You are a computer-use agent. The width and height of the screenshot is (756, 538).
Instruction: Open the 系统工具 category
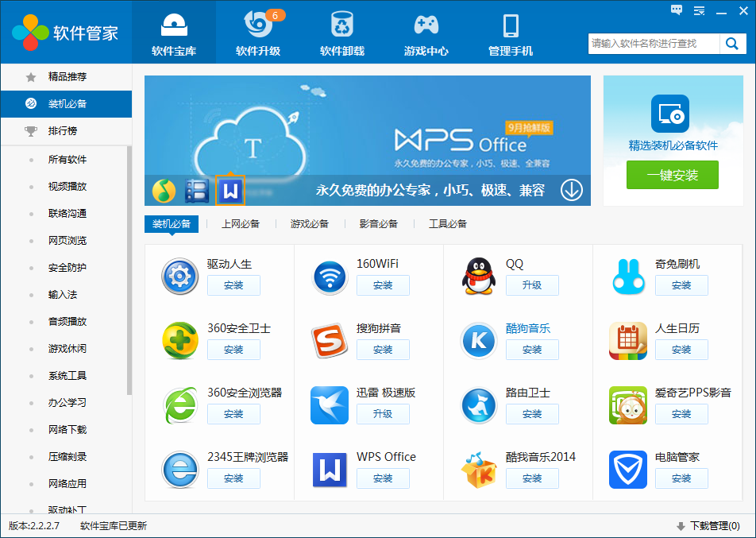click(67, 375)
